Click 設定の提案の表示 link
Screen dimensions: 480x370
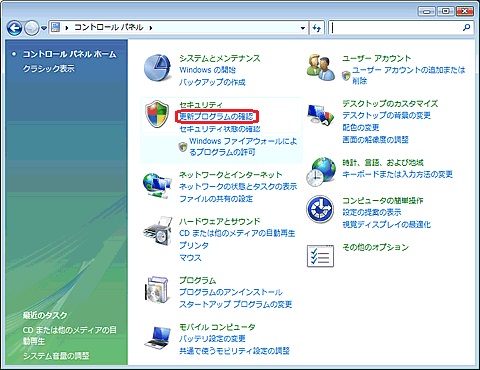tap(372, 212)
